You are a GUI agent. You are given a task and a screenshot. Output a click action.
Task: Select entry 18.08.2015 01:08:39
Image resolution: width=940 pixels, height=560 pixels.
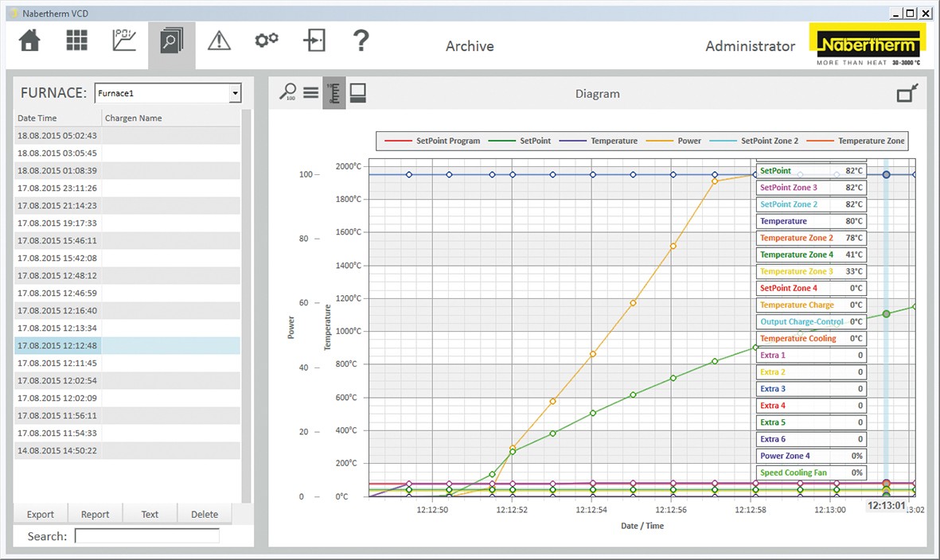point(127,170)
